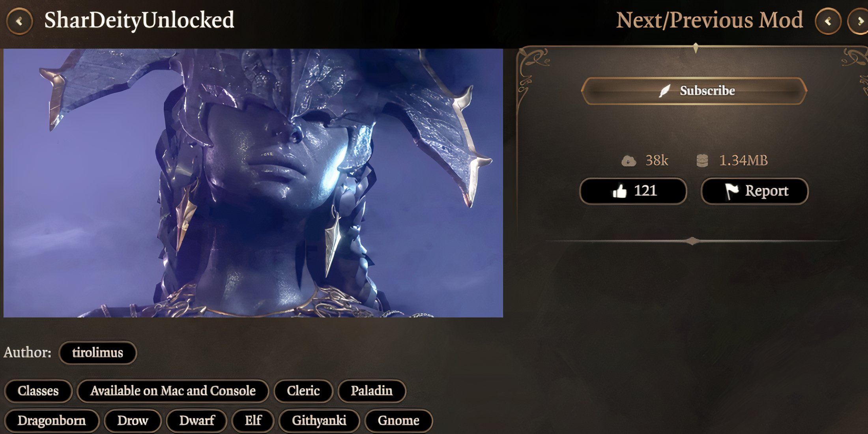Click the thumbs-up like icon
The height and width of the screenshot is (434, 868).
point(619,191)
